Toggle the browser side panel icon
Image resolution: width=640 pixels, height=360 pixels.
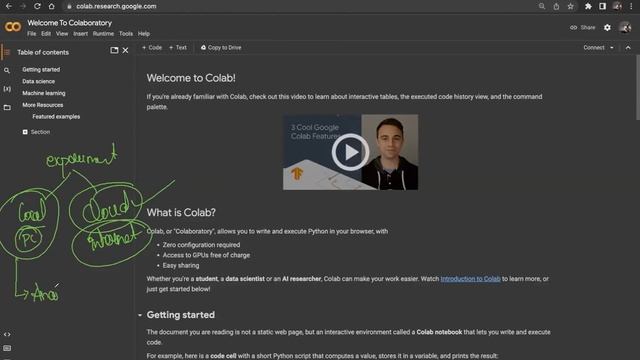click(602, 6)
